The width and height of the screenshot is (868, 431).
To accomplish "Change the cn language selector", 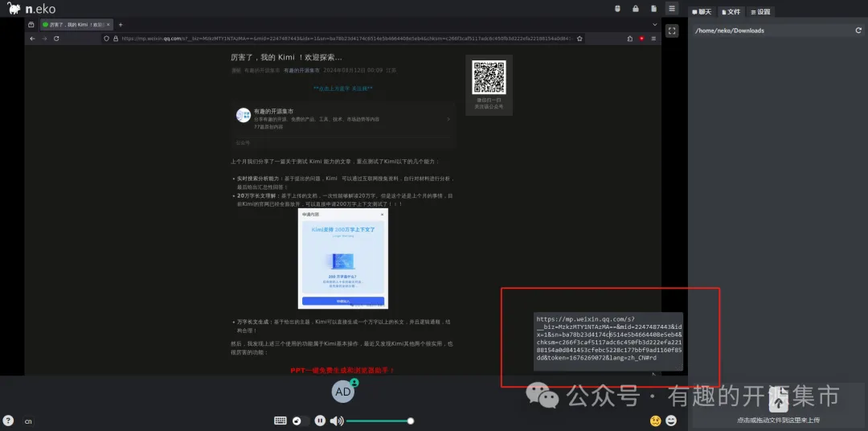I will (x=28, y=421).
